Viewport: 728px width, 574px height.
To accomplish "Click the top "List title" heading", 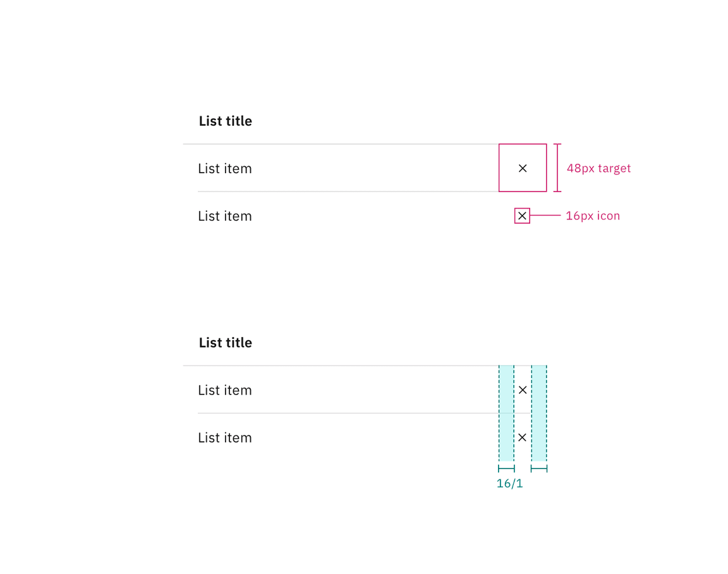I will click(226, 121).
